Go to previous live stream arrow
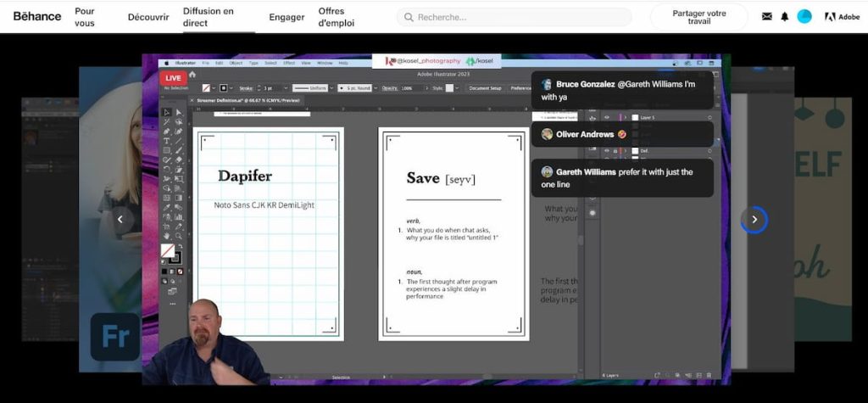The height and width of the screenshot is (403, 868). coord(120,220)
